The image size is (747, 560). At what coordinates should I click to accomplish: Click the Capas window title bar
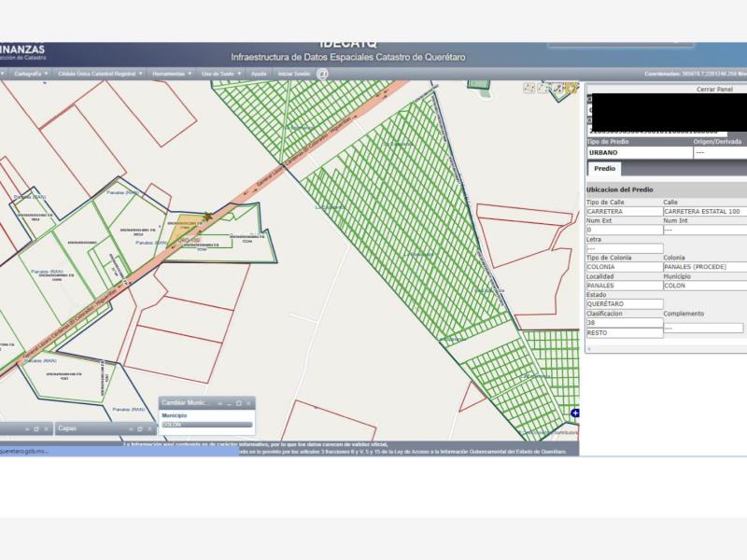(x=106, y=428)
